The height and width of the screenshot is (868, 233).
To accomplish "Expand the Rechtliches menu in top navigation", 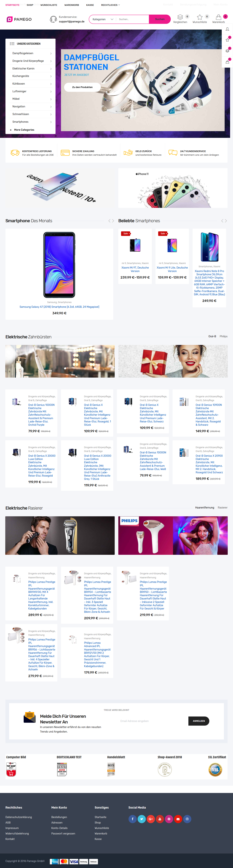I will point(110,5).
